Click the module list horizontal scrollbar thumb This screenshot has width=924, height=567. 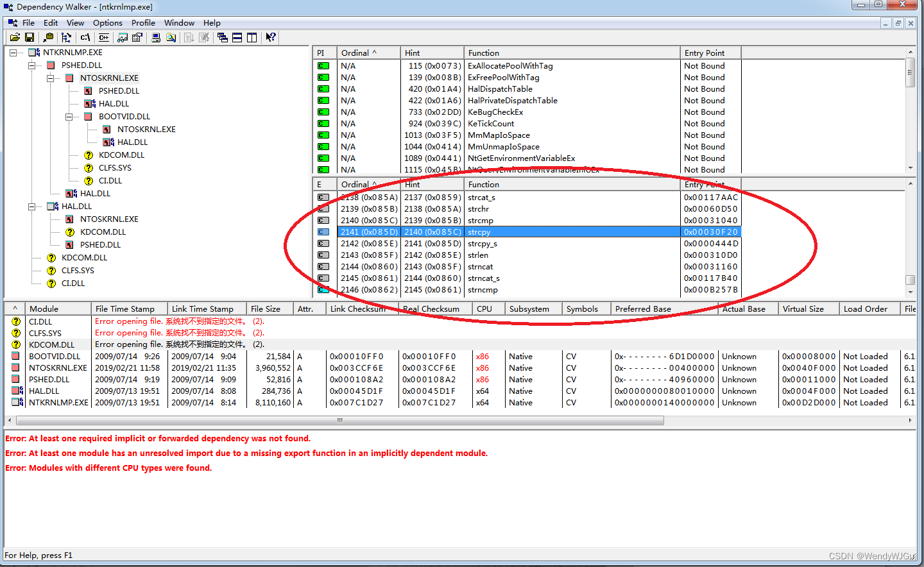pos(339,421)
